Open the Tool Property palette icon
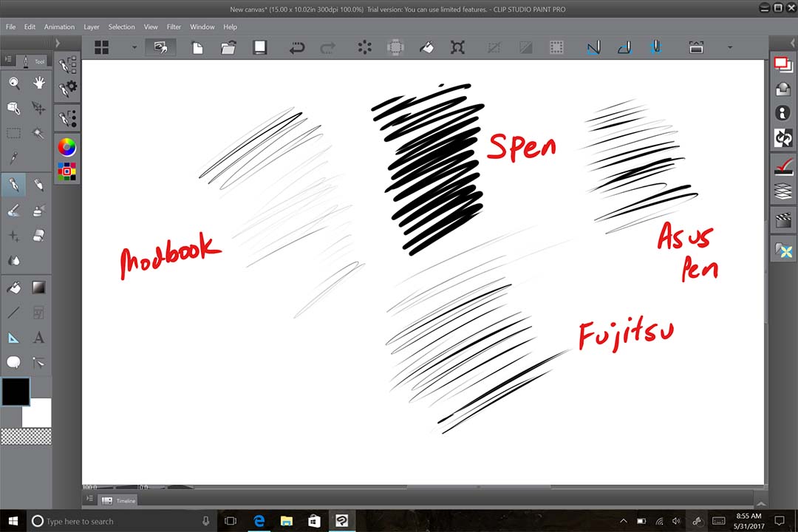 [67, 88]
